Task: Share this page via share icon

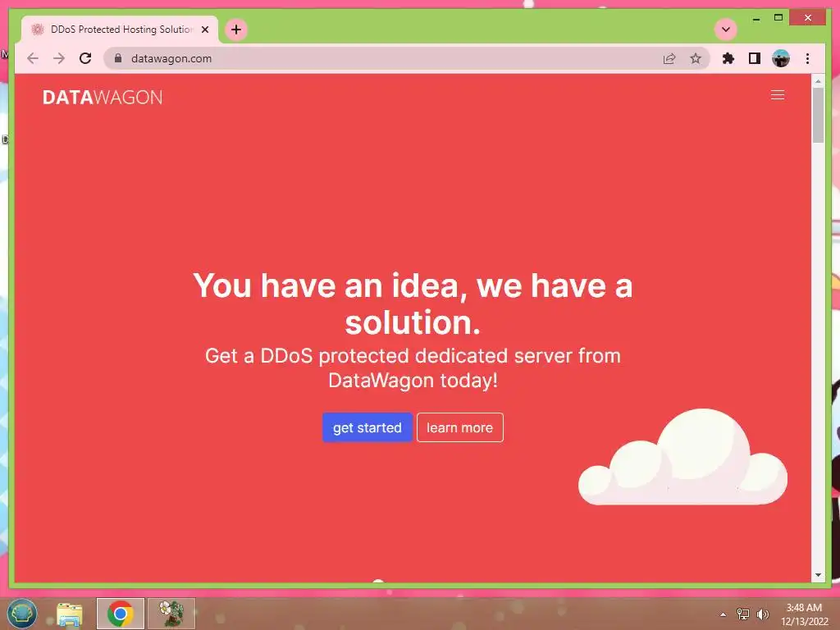Action: point(669,58)
